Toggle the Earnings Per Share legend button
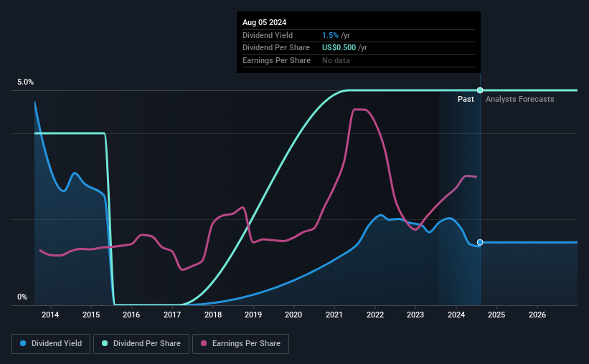 (x=240, y=344)
